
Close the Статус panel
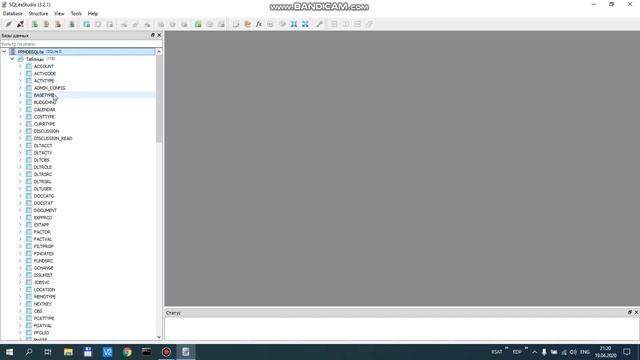[636, 312]
